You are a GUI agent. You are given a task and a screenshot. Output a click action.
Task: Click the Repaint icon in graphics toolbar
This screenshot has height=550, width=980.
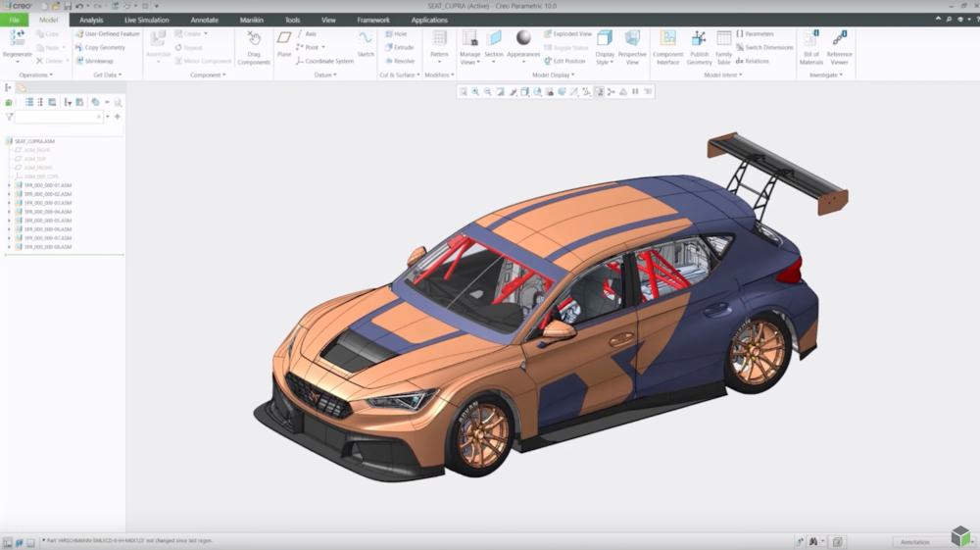pos(500,92)
